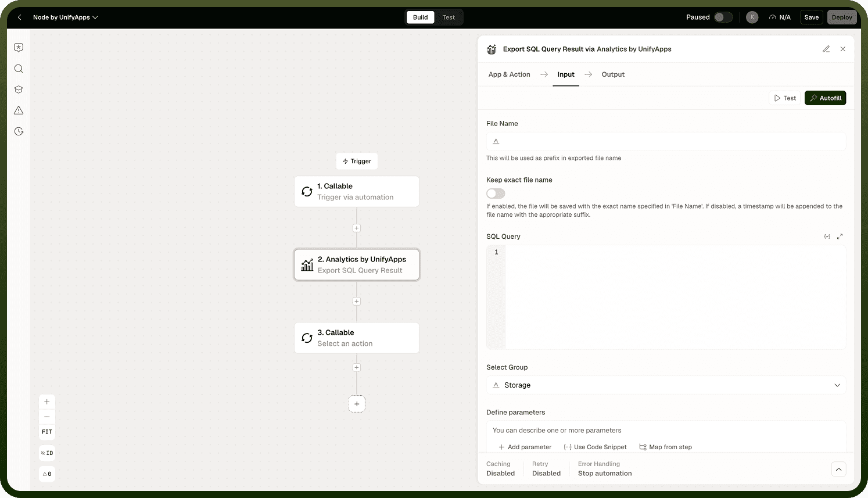Viewport: 868px width, 498px height.
Task: Click Add parameter
Action: pyautogui.click(x=525, y=447)
